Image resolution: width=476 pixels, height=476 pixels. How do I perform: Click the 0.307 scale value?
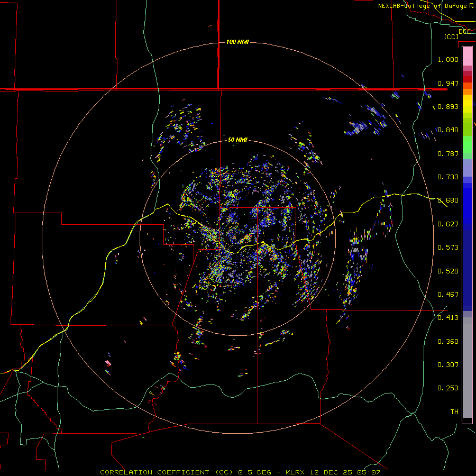448,365
